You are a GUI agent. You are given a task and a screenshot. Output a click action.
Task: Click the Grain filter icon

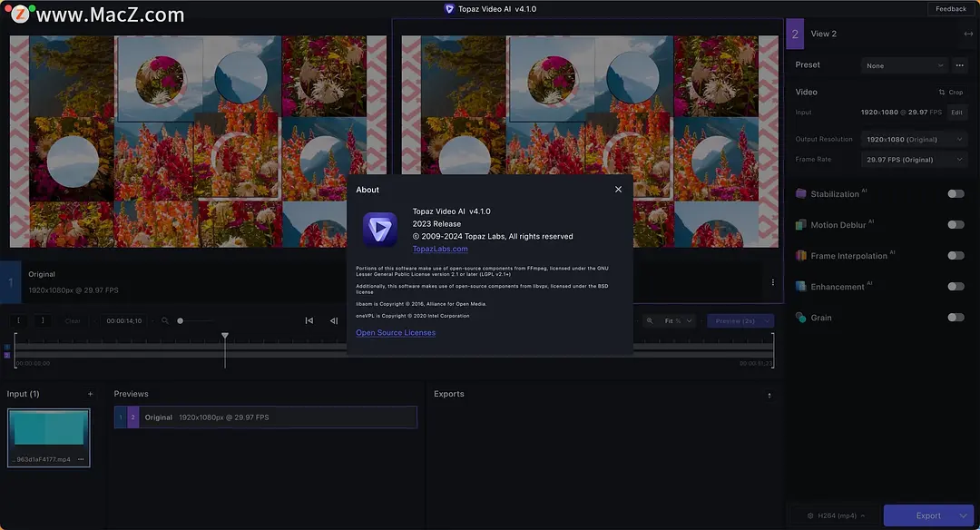click(x=800, y=318)
